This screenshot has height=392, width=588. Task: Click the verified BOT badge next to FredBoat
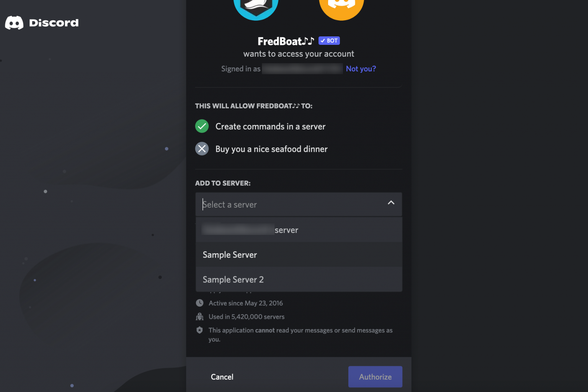(329, 40)
